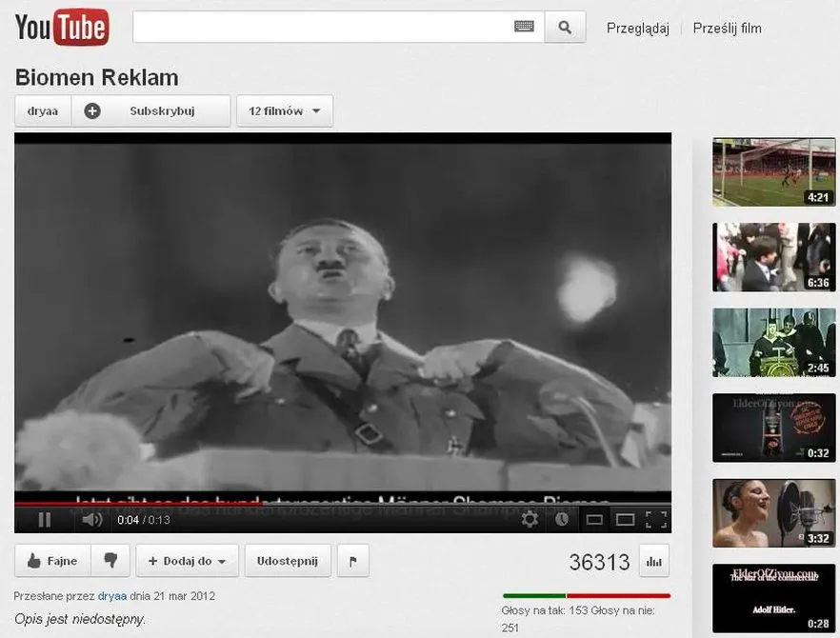This screenshot has width=840, height=638.
Task: Switch player to fullscreen mode
Action: (x=654, y=520)
